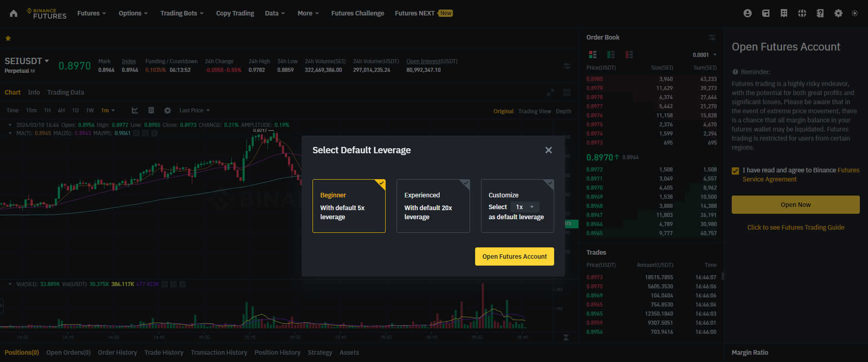Viewport: 868px width, 362px height.
Task: Open Futures NEXT page
Action: (423, 13)
